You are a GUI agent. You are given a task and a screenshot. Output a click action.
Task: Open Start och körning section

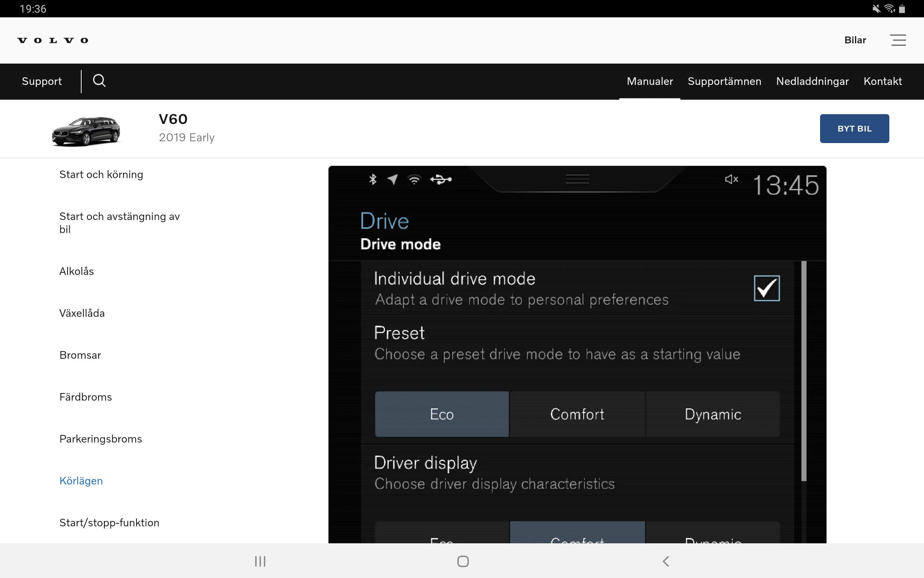pyautogui.click(x=101, y=174)
